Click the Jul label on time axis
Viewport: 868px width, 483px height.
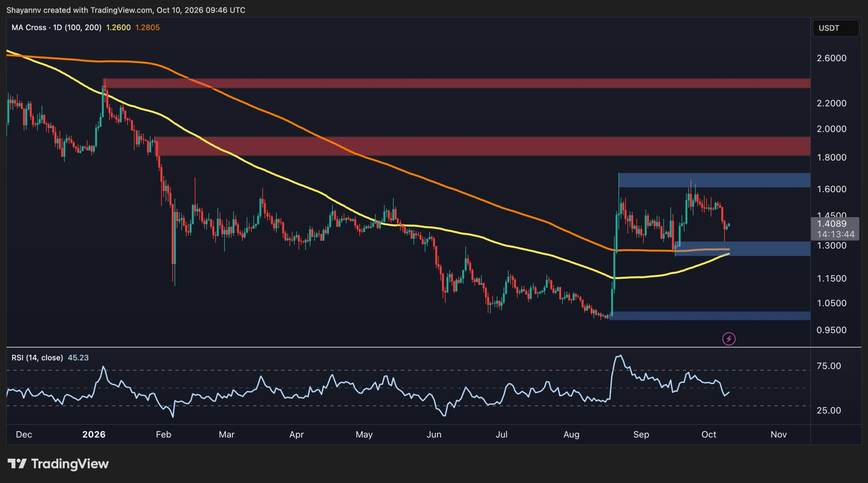coord(501,435)
